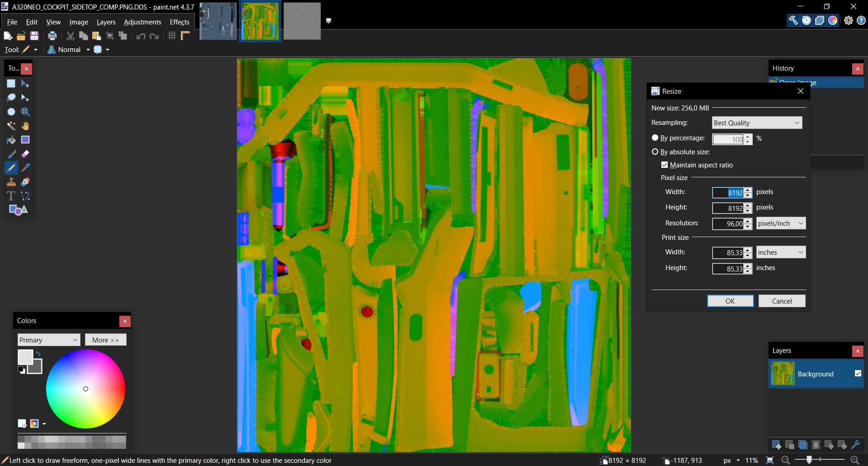868x466 pixels.
Task: Open the Image menu
Action: tap(79, 22)
